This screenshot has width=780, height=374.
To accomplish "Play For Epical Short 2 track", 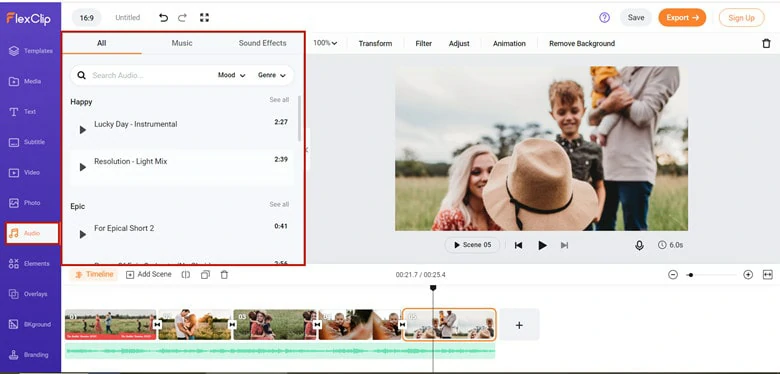I will click(x=83, y=234).
